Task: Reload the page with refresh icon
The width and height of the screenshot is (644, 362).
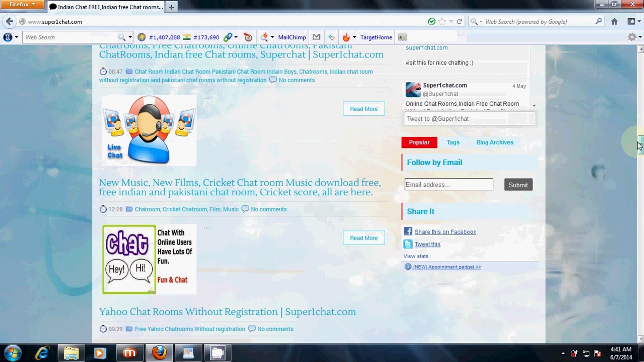Action: point(460,21)
